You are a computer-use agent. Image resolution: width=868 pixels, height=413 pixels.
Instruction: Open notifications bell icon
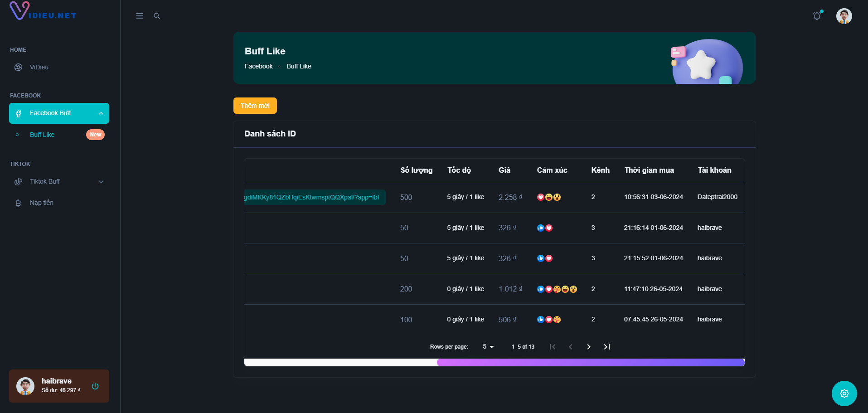pos(817,16)
